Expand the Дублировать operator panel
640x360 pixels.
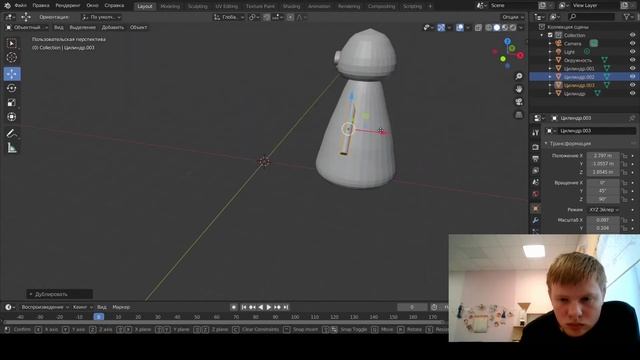(59, 294)
